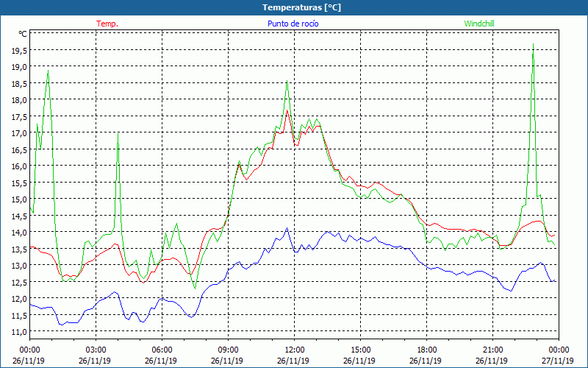Click the "18,5" y-axis value
Viewport: 588px width, 368px height.
pos(20,83)
